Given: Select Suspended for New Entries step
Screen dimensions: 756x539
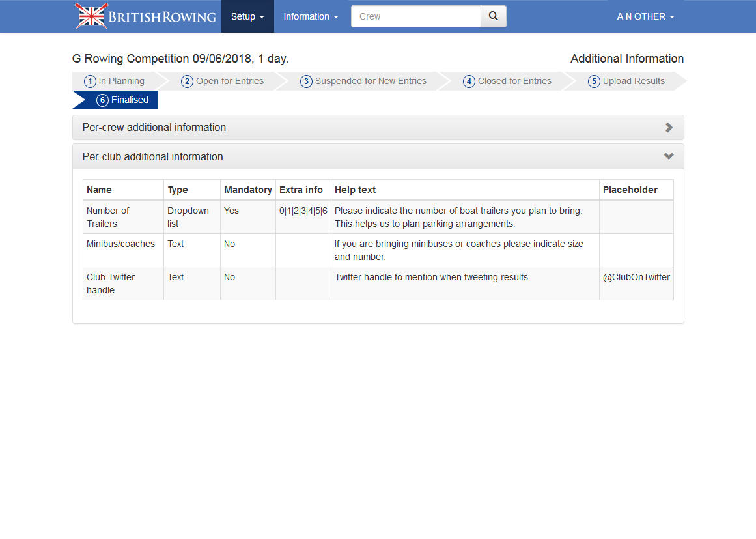Looking at the screenshot, I should point(363,81).
